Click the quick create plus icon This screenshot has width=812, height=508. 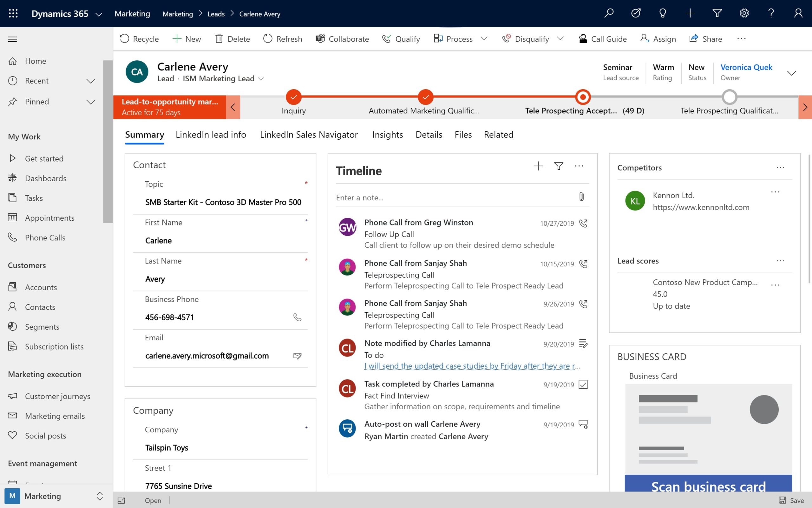click(690, 13)
